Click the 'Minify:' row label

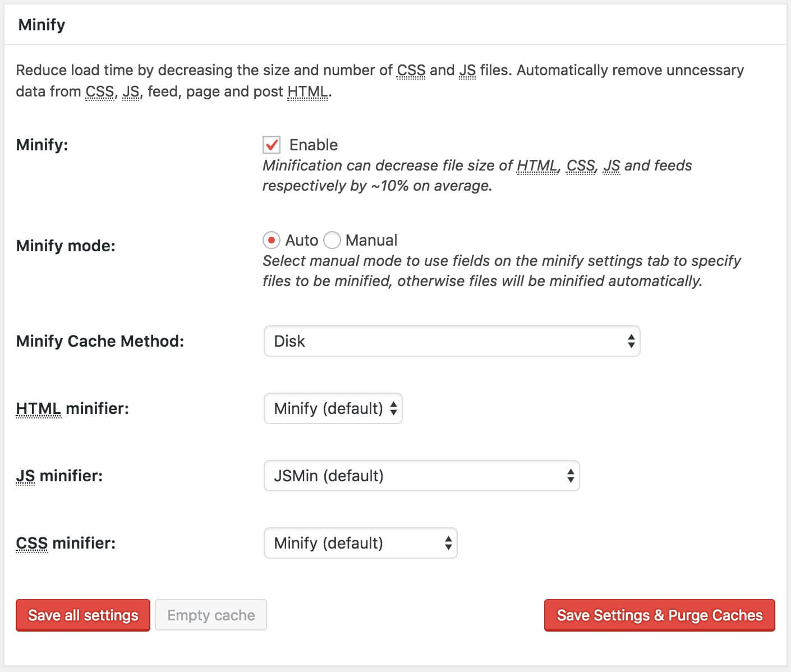(42, 145)
